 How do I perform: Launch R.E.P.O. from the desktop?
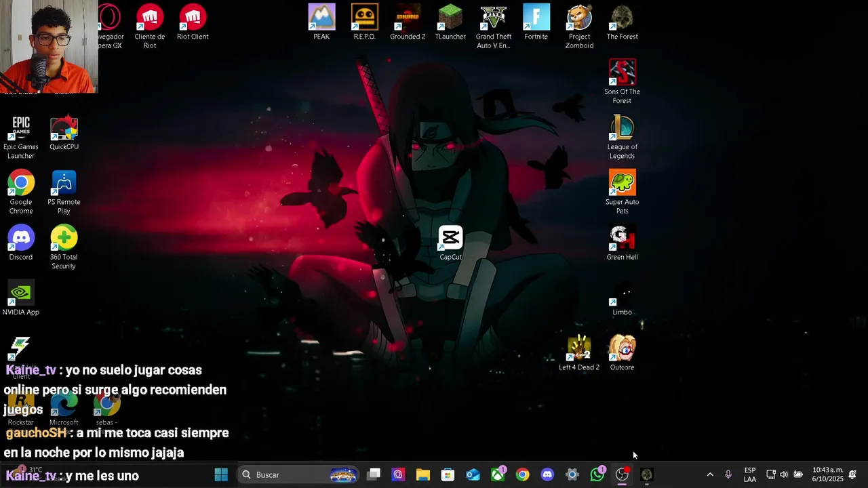365,22
